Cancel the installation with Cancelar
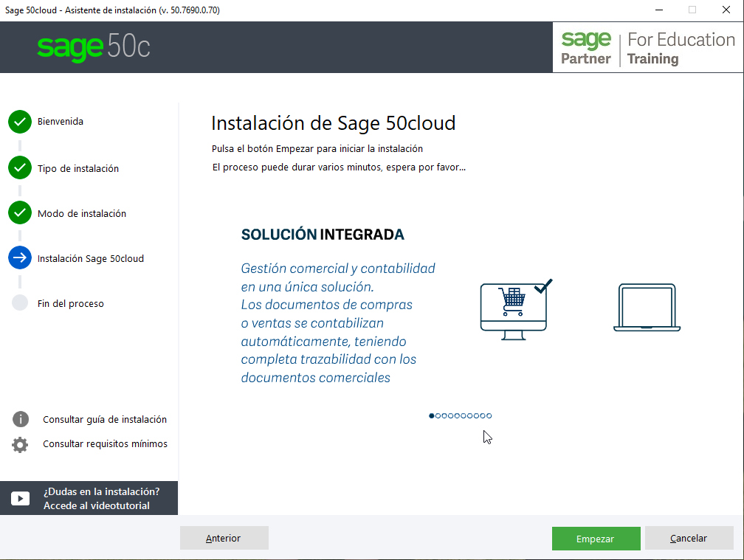The height and width of the screenshot is (560, 744). coord(689,538)
